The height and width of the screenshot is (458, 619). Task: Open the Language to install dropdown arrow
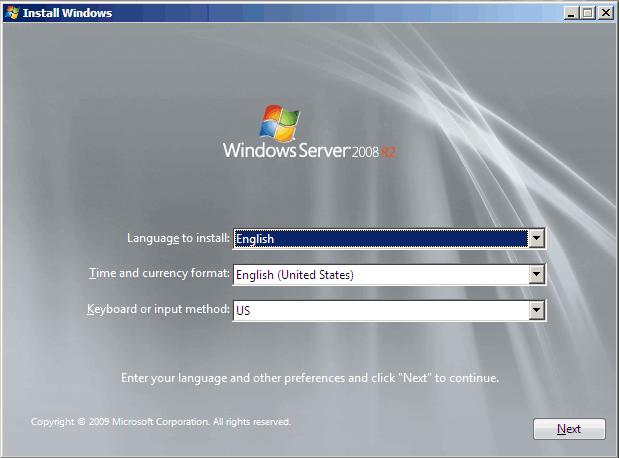point(536,238)
